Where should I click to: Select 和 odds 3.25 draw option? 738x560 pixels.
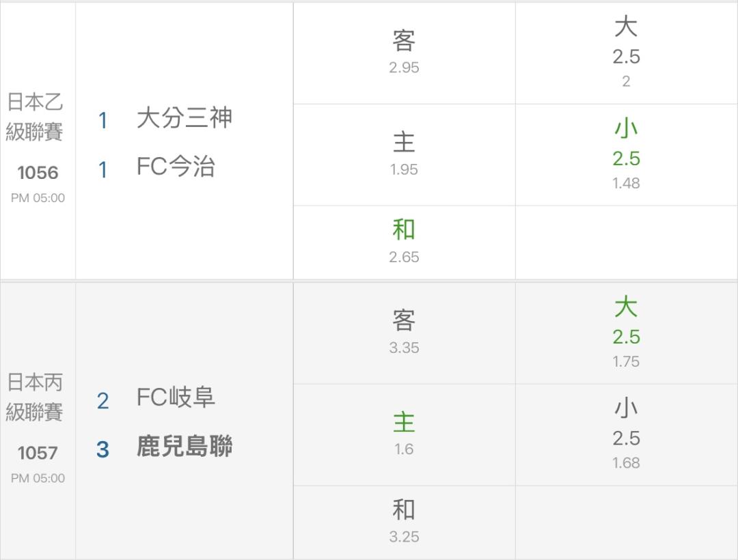coord(404,522)
